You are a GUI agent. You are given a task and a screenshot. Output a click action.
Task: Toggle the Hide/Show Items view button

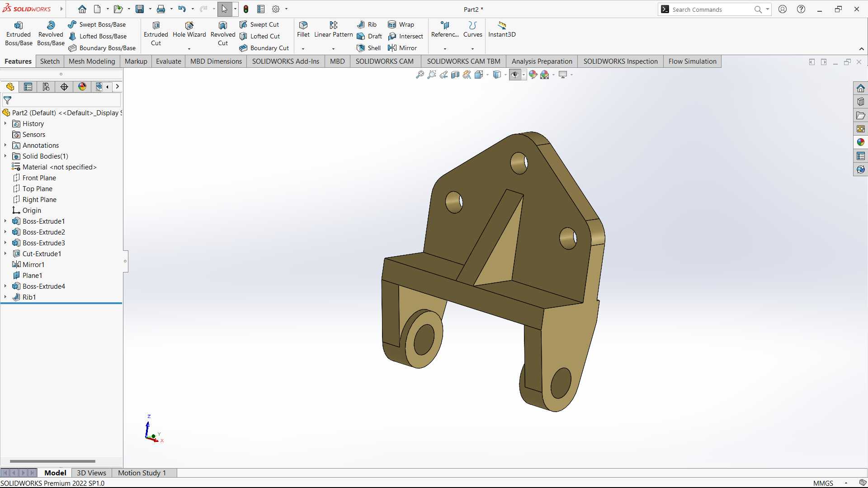click(x=515, y=75)
